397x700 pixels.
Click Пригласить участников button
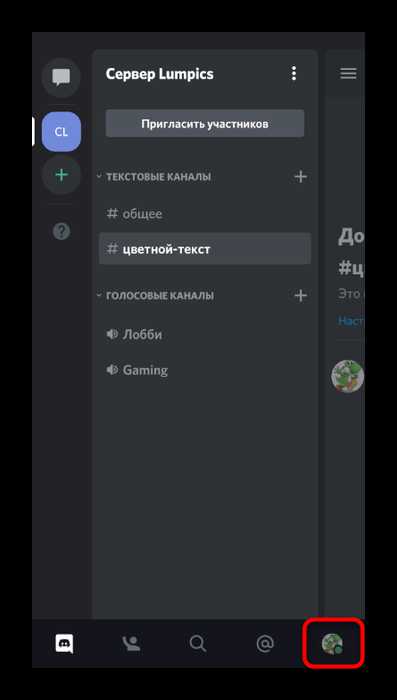[205, 124]
